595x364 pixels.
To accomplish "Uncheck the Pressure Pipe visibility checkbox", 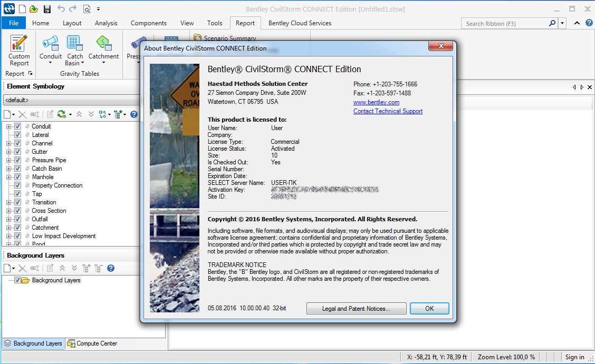I will coord(17,160).
